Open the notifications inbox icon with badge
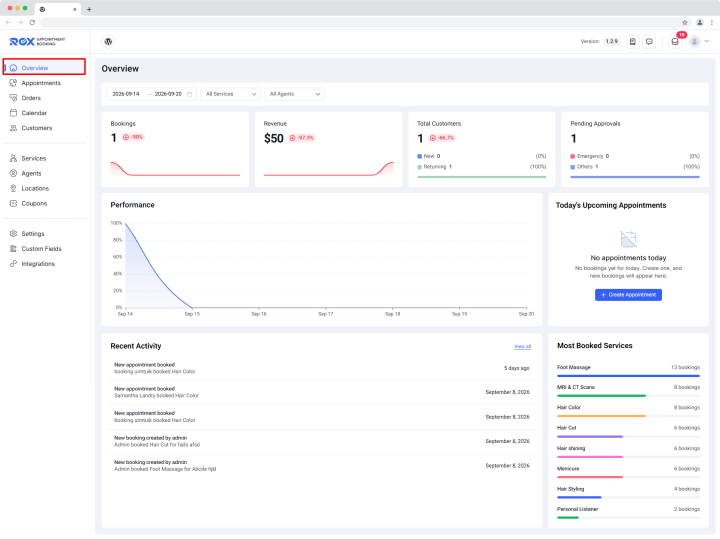Screen dimensions: 720x539 point(675,42)
